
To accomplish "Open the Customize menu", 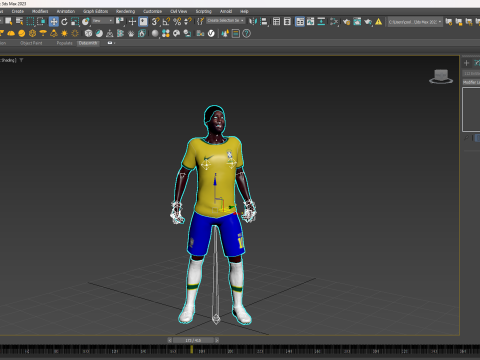I will 152,11.
